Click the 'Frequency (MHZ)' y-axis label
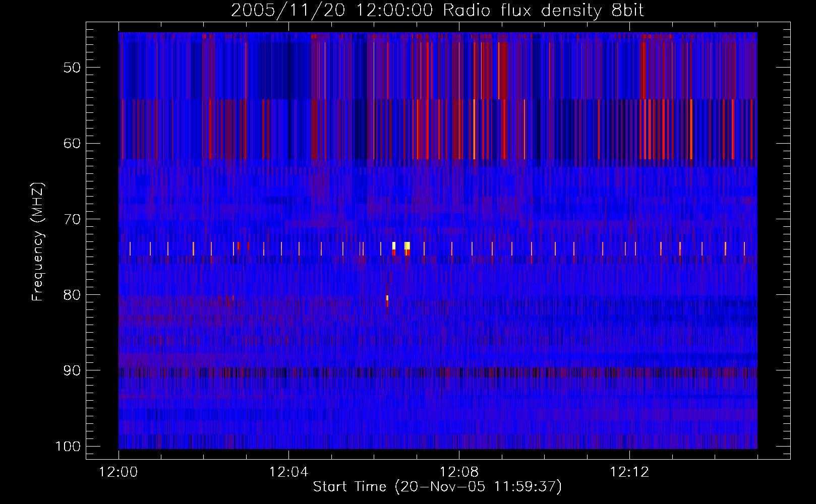The width and height of the screenshot is (816, 504). pos(38,241)
